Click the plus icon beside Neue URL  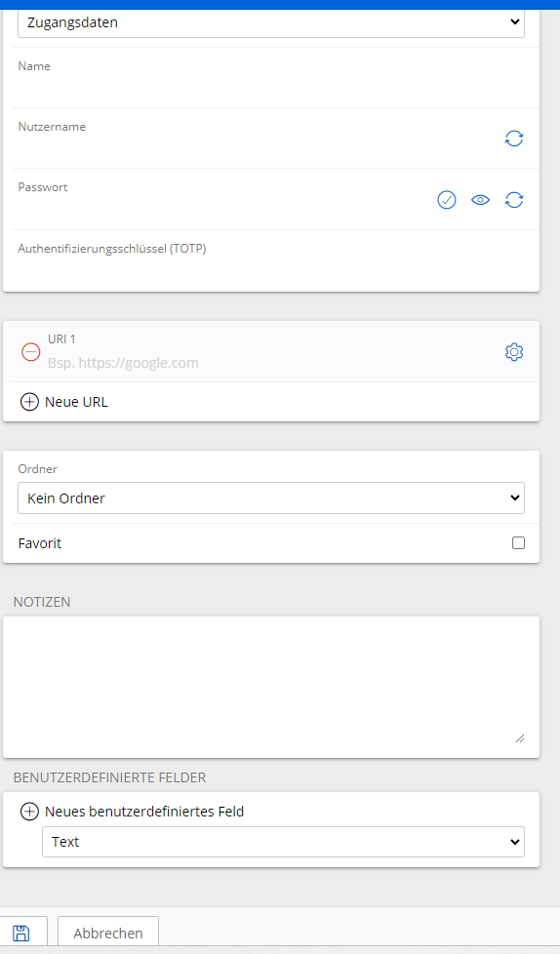tap(29, 402)
